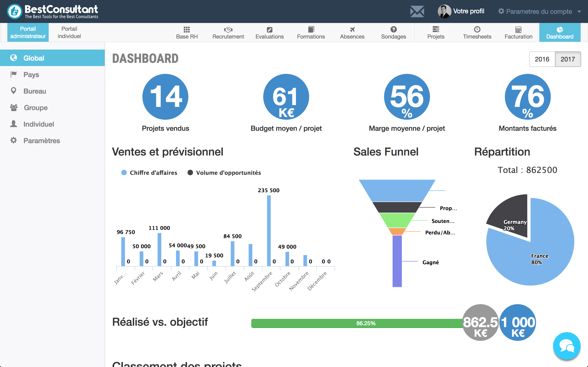Expand the Pays menu item
588x367 pixels.
click(x=32, y=75)
